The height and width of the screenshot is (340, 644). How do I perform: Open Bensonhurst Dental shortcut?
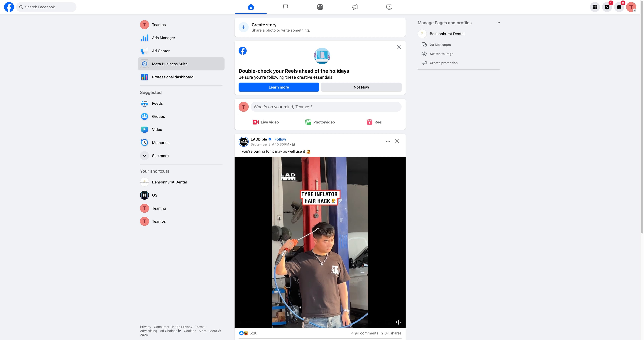point(181,182)
